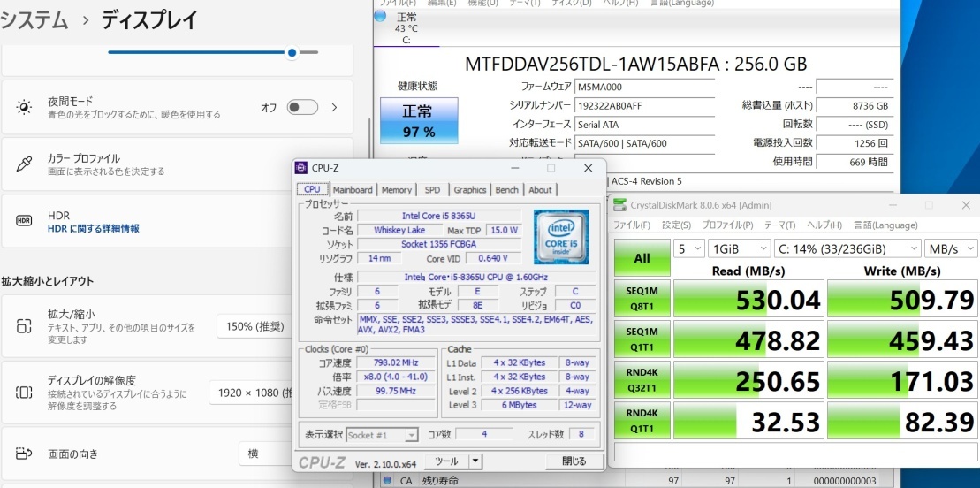Open CrystalDiskMark 設定(S) menu
The width and height of the screenshot is (980, 488).
[676, 225]
